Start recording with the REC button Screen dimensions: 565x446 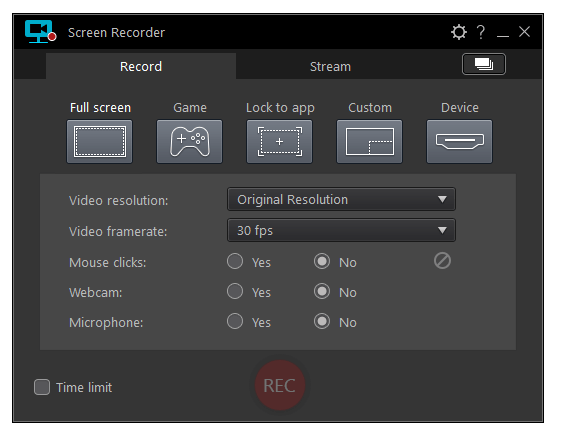click(280, 385)
